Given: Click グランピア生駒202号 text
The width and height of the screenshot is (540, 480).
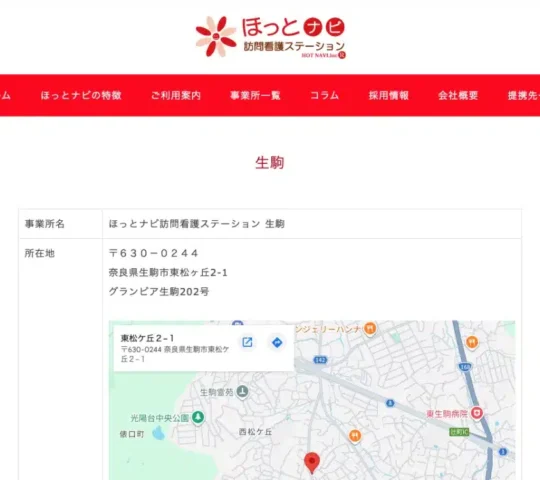Looking at the screenshot, I should tap(159, 292).
